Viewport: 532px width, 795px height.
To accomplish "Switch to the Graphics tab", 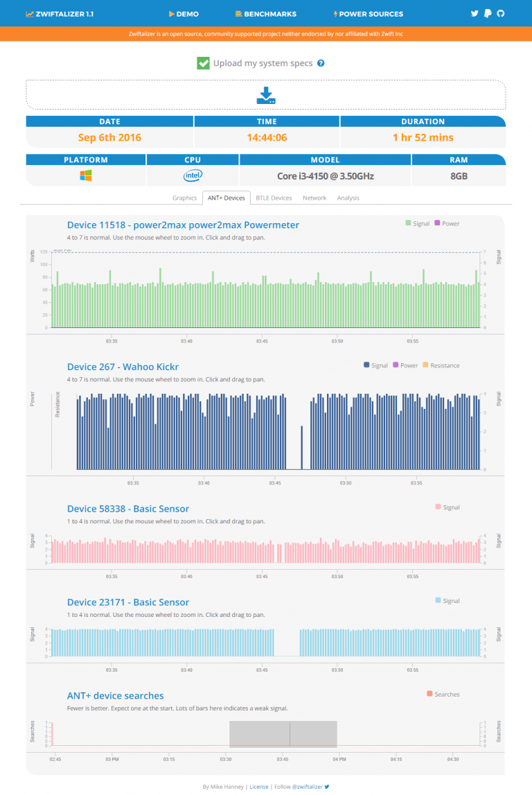I will tap(184, 198).
